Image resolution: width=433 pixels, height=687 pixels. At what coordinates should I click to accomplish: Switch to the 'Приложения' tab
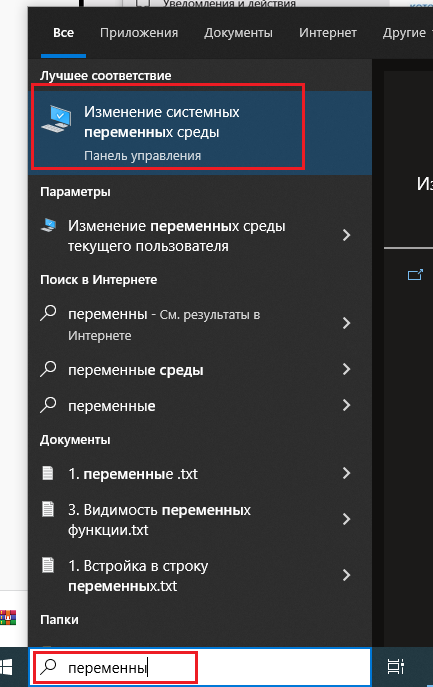click(x=139, y=33)
